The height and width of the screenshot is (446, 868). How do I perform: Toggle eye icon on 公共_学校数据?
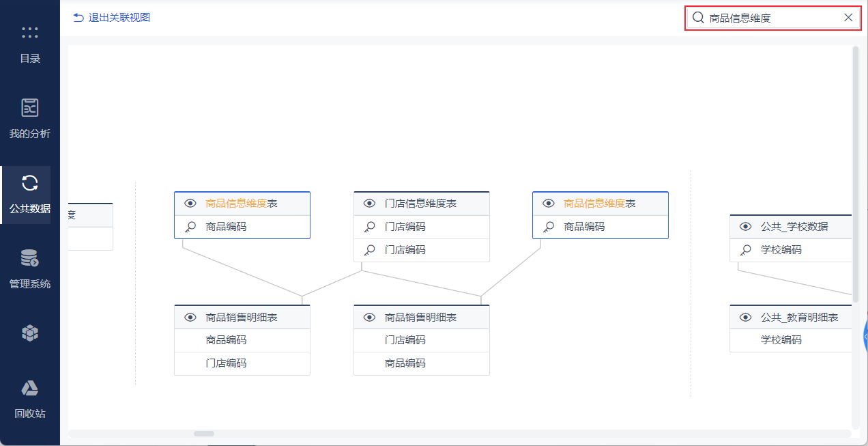click(x=746, y=227)
